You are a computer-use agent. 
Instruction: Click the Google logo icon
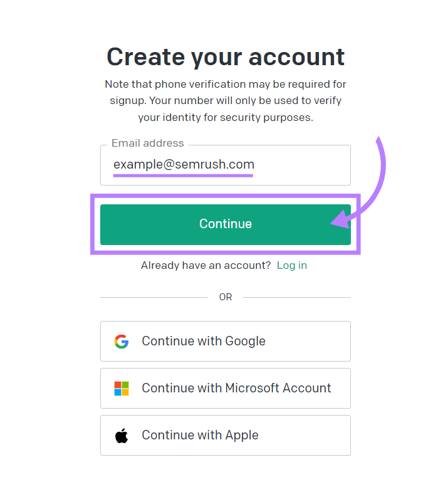122,342
